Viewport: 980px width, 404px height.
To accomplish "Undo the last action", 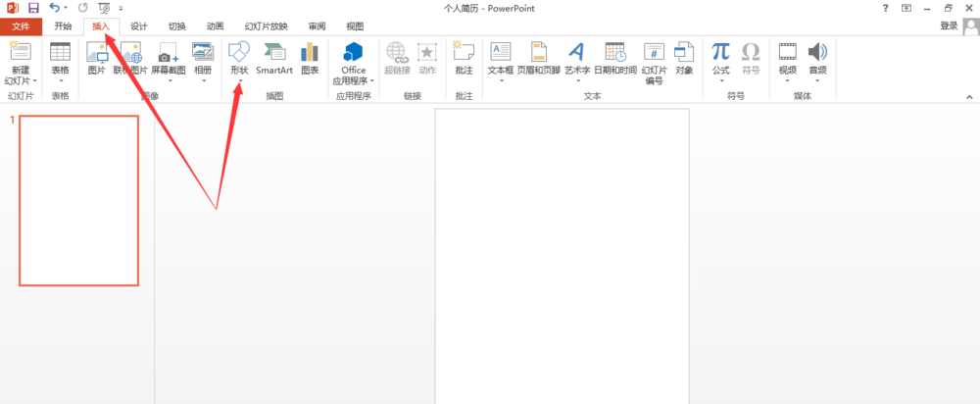I will (x=54, y=8).
